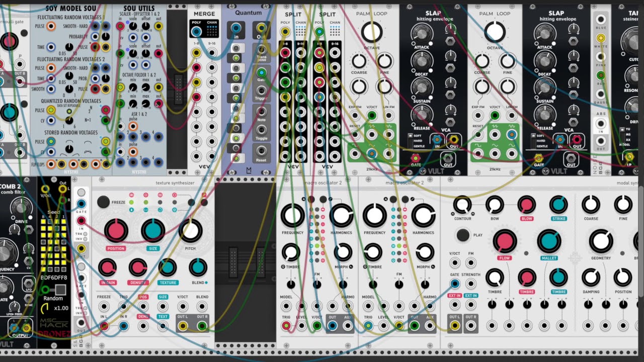644x362 pixels.
Task: Click the left macro oscillator's OUT jack
Action: (332, 326)
